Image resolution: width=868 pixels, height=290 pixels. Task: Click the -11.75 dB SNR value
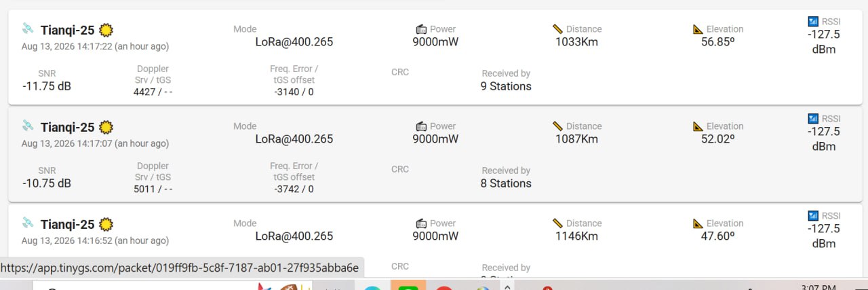tap(47, 86)
